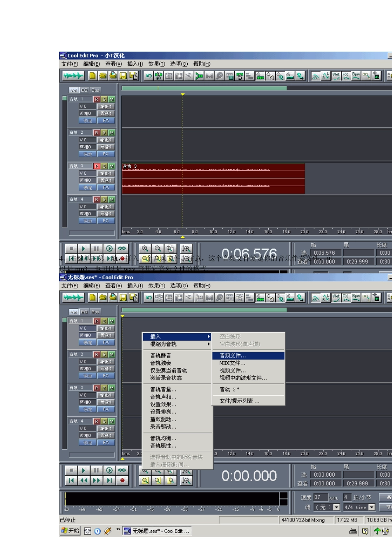Screen dimensions: 392x555
Task: Click the Bpm toolbar icon in 无标题.ses window
Action: tap(356, 297)
